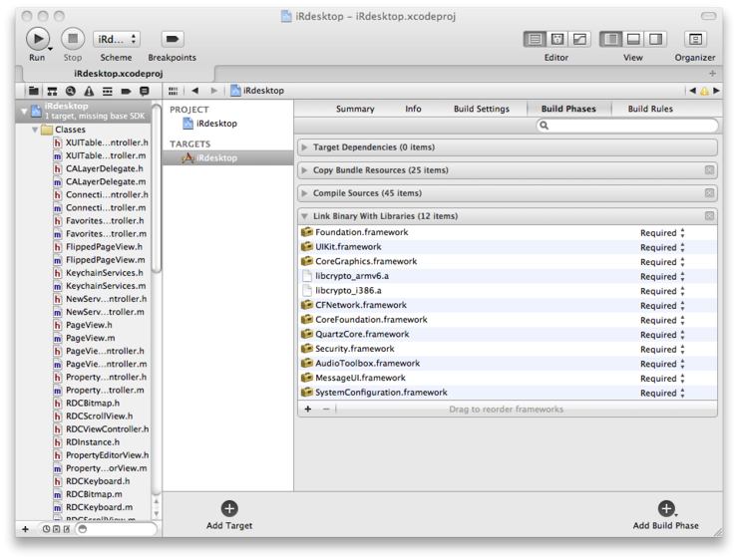Select iRdesktop target under TARGETS

click(x=227, y=158)
